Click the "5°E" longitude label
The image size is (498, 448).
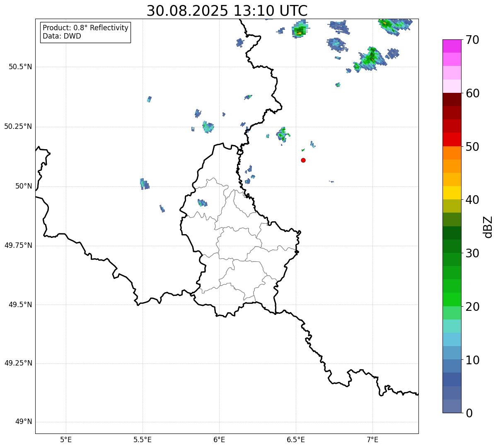[x=66, y=439]
